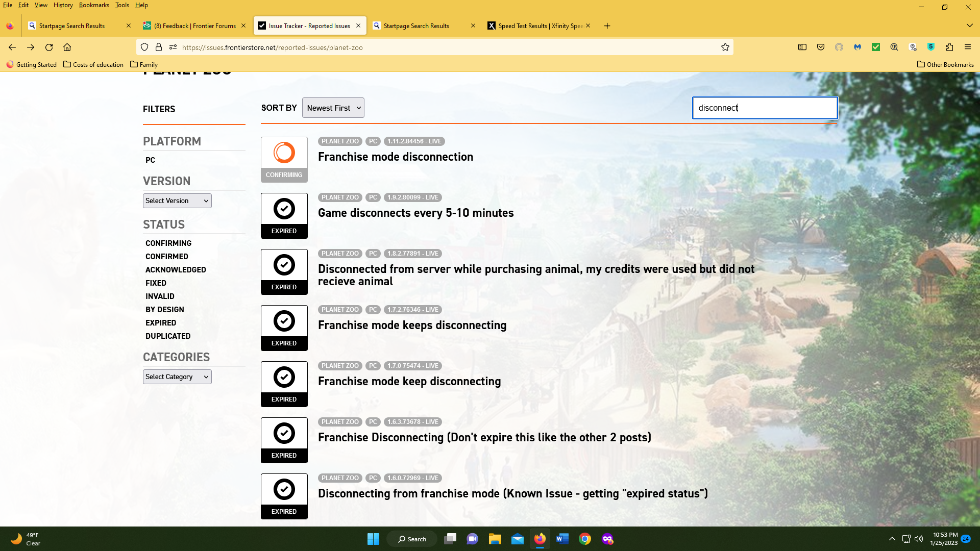Close the Issue Tracker tab

coord(358,26)
